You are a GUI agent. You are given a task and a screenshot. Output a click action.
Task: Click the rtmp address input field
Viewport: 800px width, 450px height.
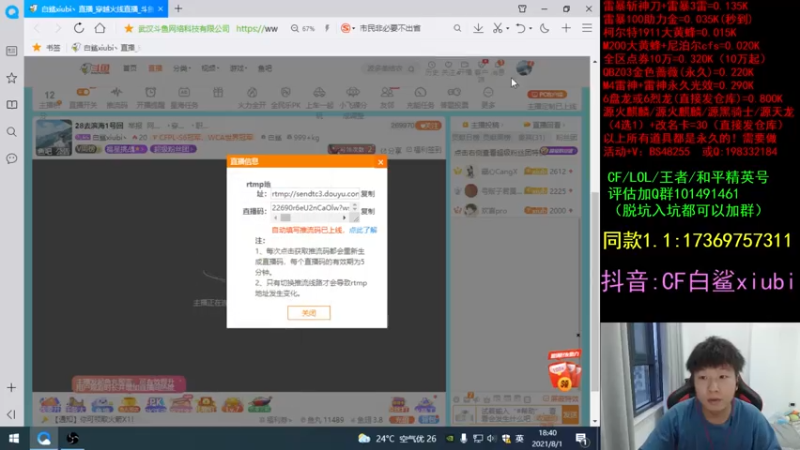pyautogui.click(x=315, y=194)
